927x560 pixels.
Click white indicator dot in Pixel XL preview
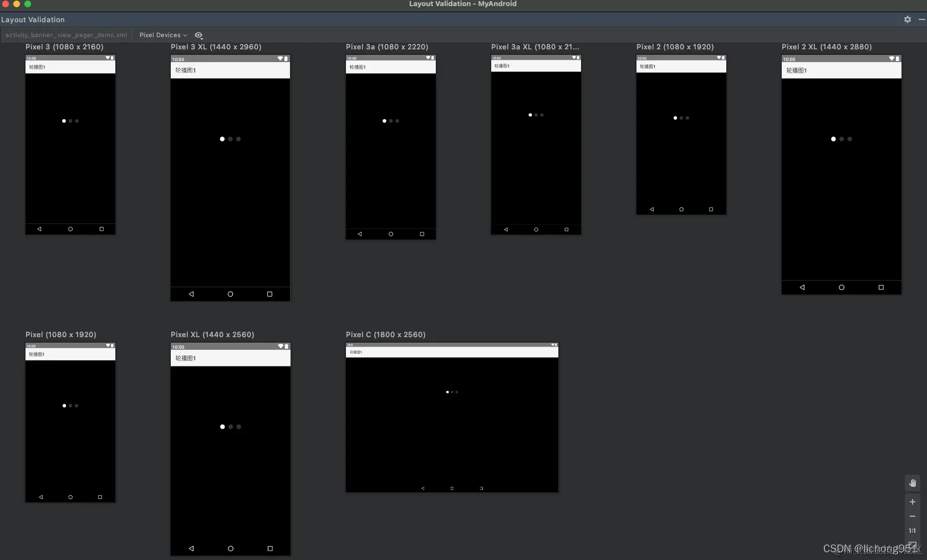(x=222, y=427)
